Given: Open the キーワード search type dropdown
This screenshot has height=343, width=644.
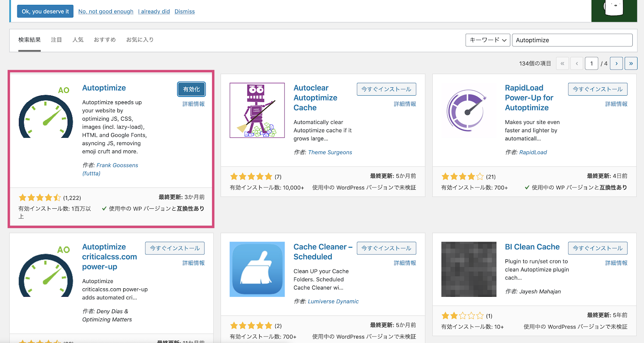Looking at the screenshot, I should 488,40.
